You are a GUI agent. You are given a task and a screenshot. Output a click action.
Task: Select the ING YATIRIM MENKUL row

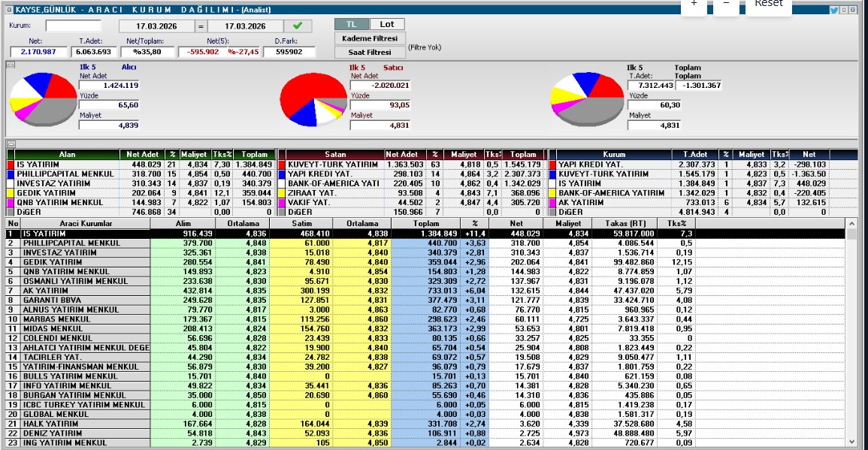[x=425, y=442]
